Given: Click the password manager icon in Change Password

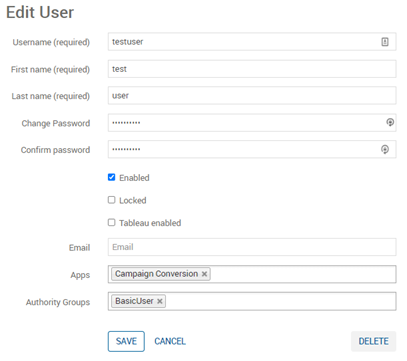Looking at the screenshot, I should (x=390, y=122).
